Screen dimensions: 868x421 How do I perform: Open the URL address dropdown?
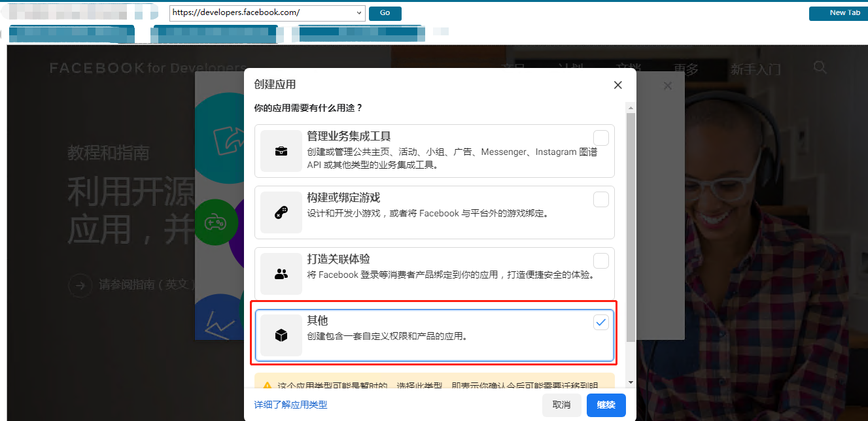(x=358, y=13)
